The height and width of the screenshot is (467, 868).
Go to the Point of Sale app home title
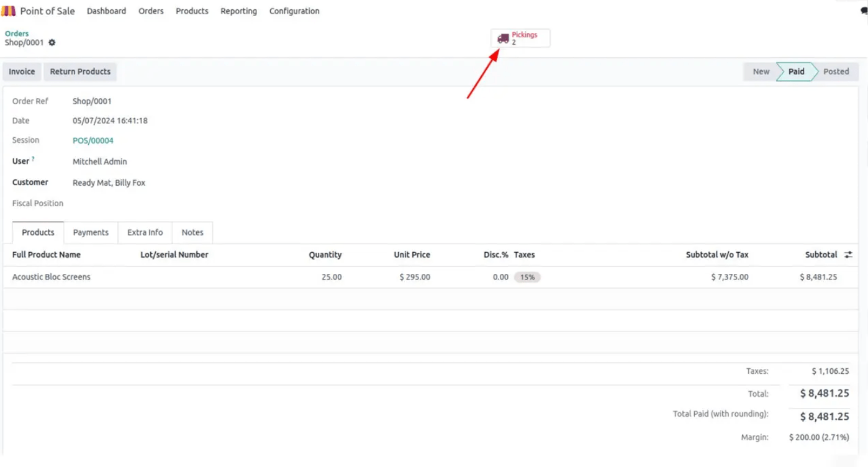pyautogui.click(x=47, y=11)
